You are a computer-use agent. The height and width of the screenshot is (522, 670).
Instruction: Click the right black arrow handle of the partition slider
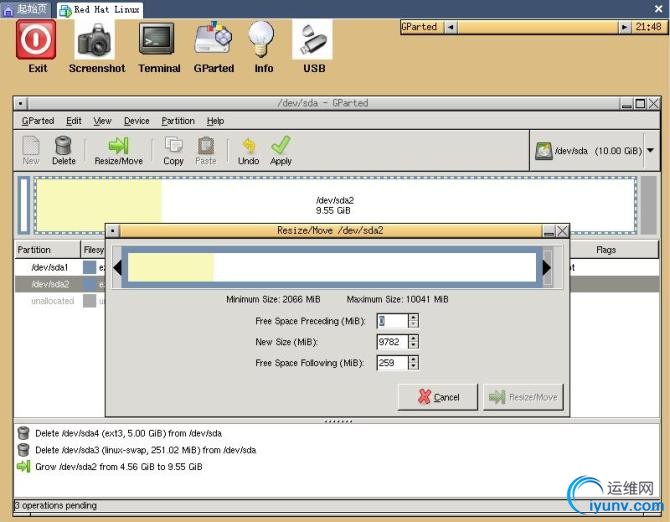pos(547,268)
